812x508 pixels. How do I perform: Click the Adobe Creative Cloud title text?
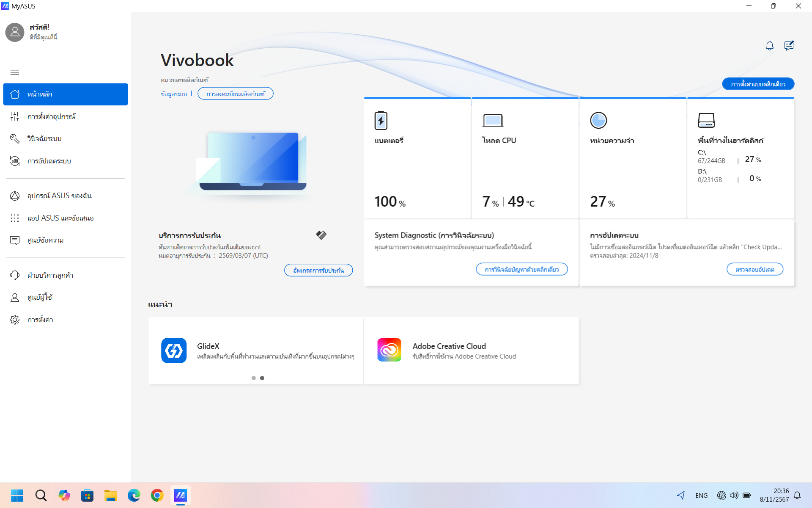pos(449,346)
